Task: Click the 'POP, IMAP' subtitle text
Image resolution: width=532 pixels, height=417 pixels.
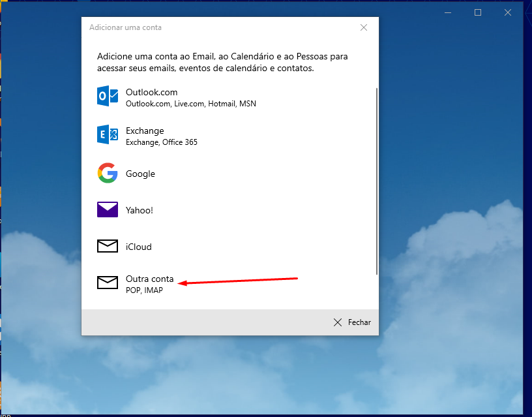Action: pyautogui.click(x=144, y=290)
